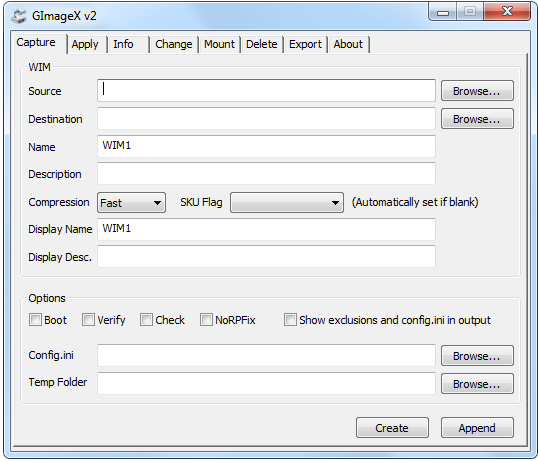Expand the SKU Flag combo box

coord(287,203)
